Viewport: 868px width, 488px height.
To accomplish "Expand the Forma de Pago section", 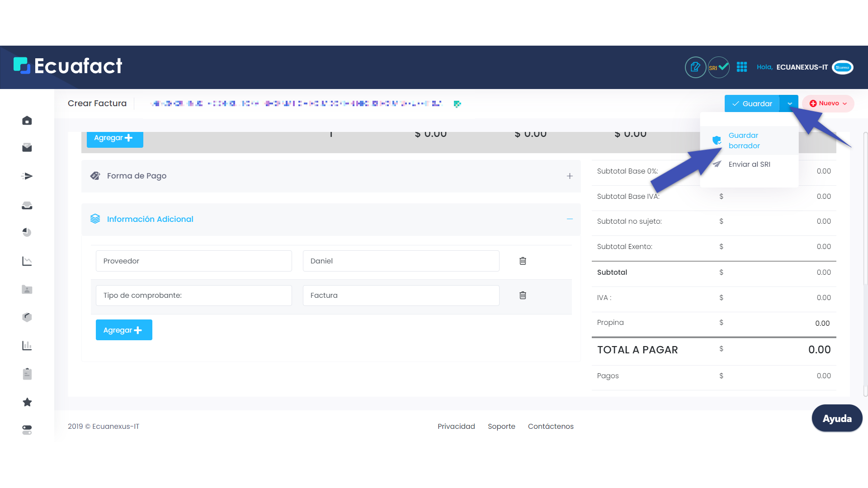I will 570,176.
